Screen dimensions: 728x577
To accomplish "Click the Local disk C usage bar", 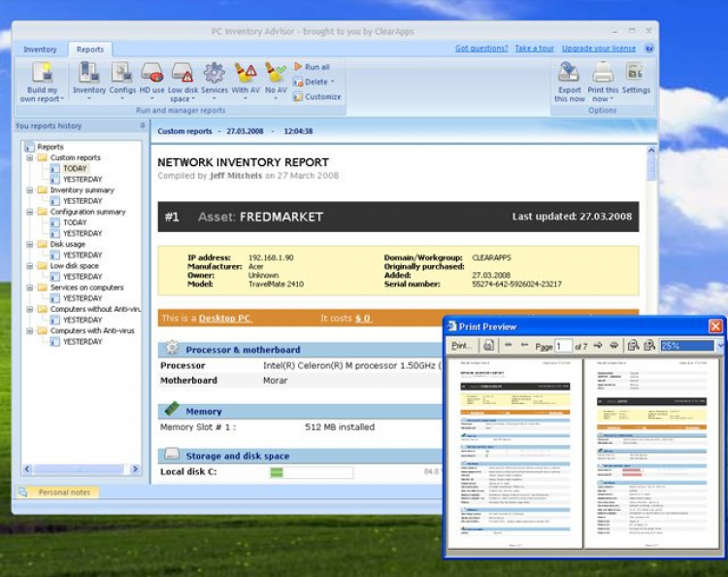I will tap(311, 472).
